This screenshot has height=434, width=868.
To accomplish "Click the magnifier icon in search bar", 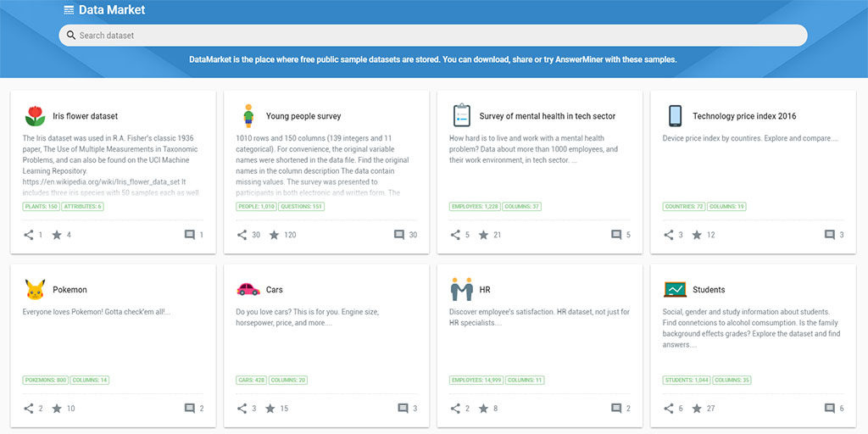I will coord(71,36).
